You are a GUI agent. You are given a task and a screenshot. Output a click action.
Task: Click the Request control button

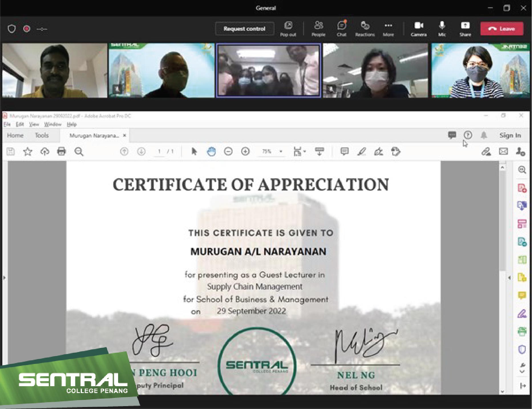[x=244, y=29]
